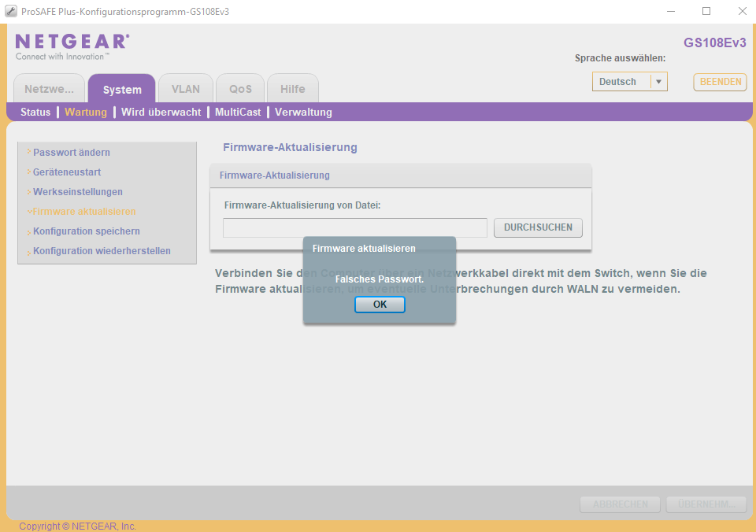Select the Wartung submenu
756x532 pixels.
86,113
